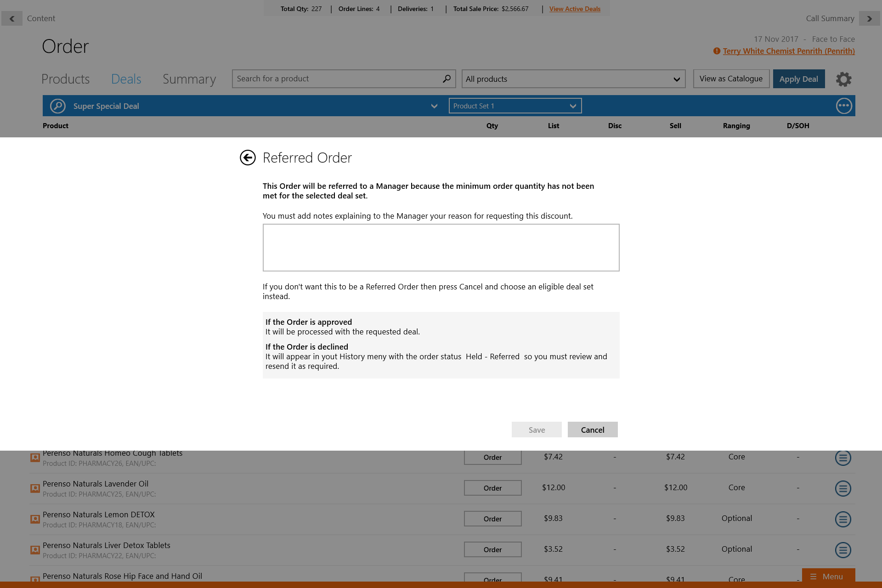Go forward with the arrow next to Call Summary

869,19
